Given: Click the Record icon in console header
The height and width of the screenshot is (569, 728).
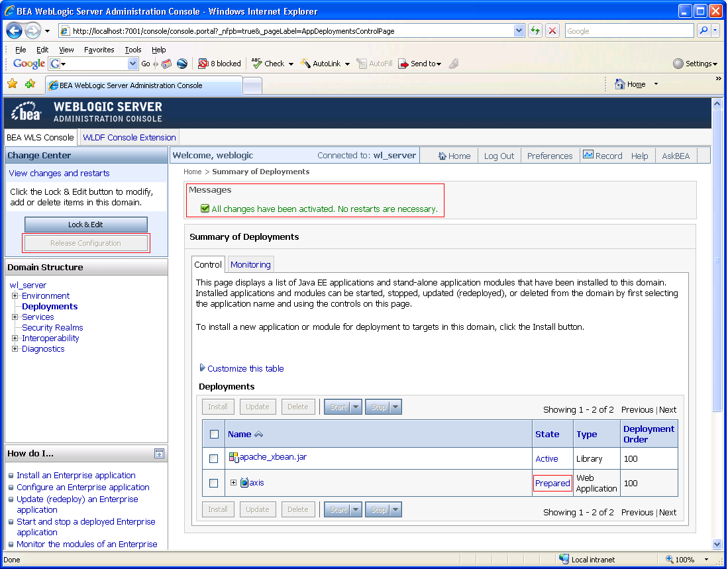Looking at the screenshot, I should point(588,154).
